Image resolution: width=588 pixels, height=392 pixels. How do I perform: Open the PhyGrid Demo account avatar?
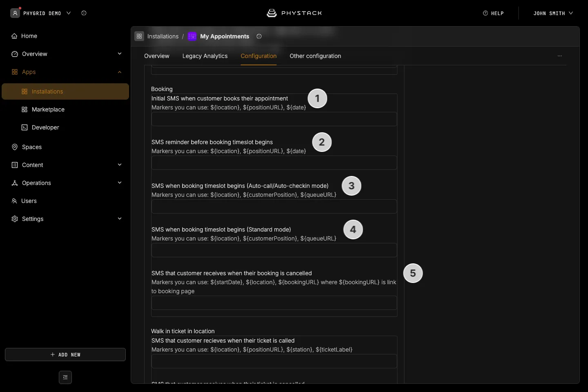click(x=15, y=13)
